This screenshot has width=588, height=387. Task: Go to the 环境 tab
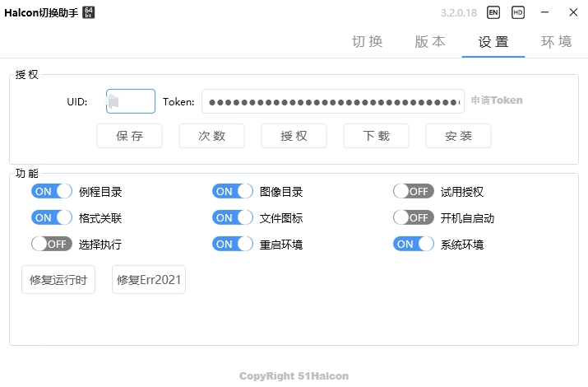(x=557, y=42)
